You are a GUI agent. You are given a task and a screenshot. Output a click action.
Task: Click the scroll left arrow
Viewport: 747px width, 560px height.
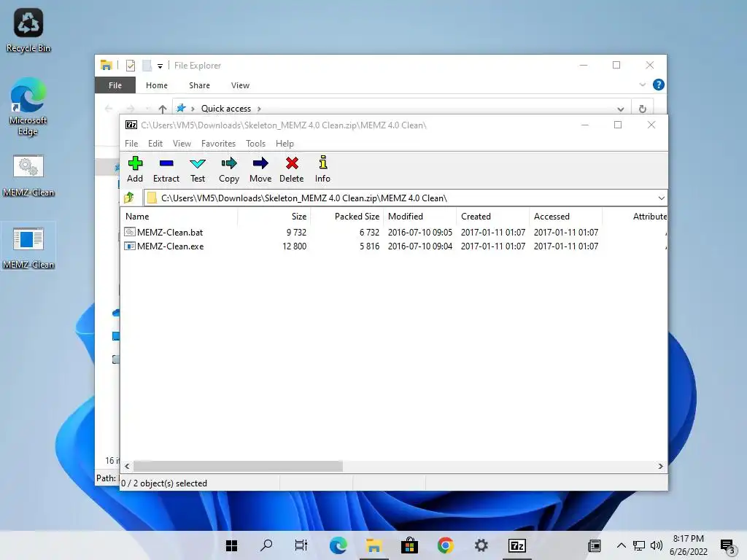(127, 466)
